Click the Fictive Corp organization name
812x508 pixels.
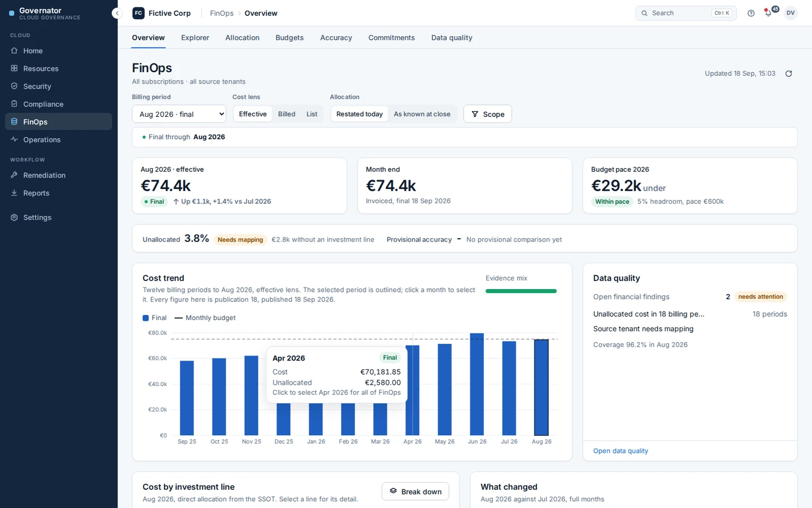point(170,13)
